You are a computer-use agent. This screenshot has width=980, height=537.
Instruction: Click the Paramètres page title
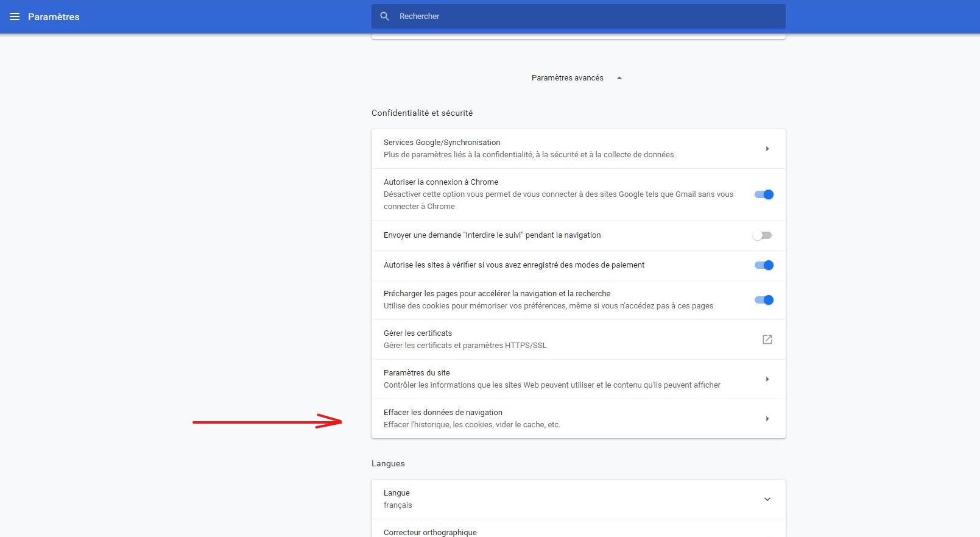[x=54, y=17]
